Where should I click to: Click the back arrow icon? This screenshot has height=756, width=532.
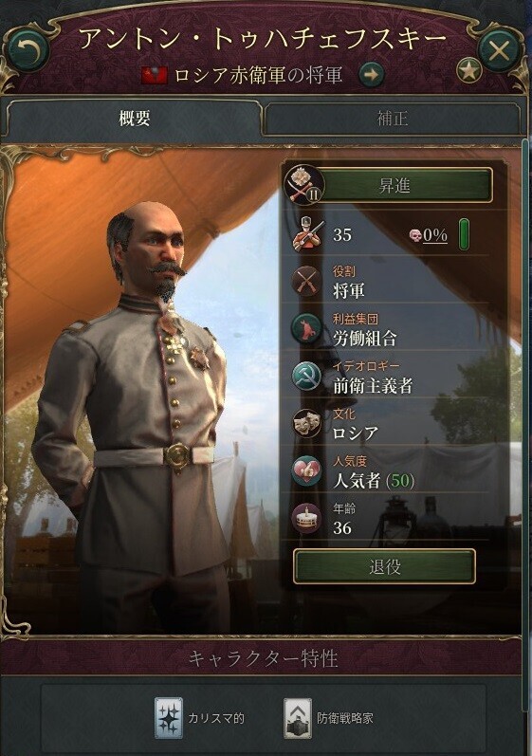28,48
